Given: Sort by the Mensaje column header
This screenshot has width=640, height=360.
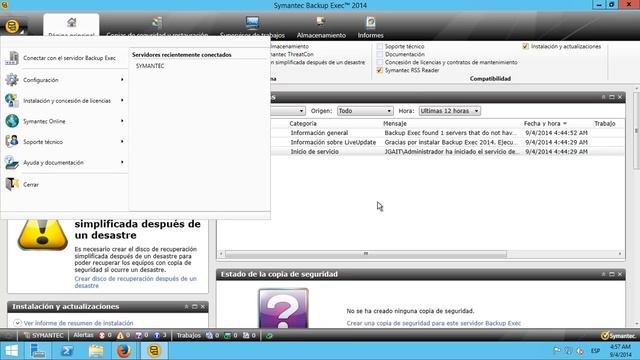Looking at the screenshot, I should tap(395, 123).
